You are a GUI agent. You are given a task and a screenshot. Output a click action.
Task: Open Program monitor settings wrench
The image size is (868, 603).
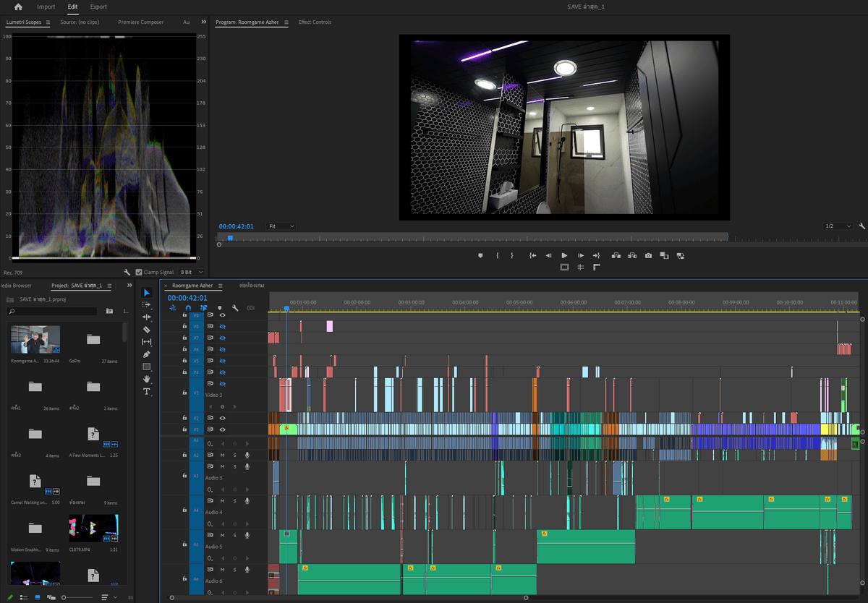coord(862,226)
